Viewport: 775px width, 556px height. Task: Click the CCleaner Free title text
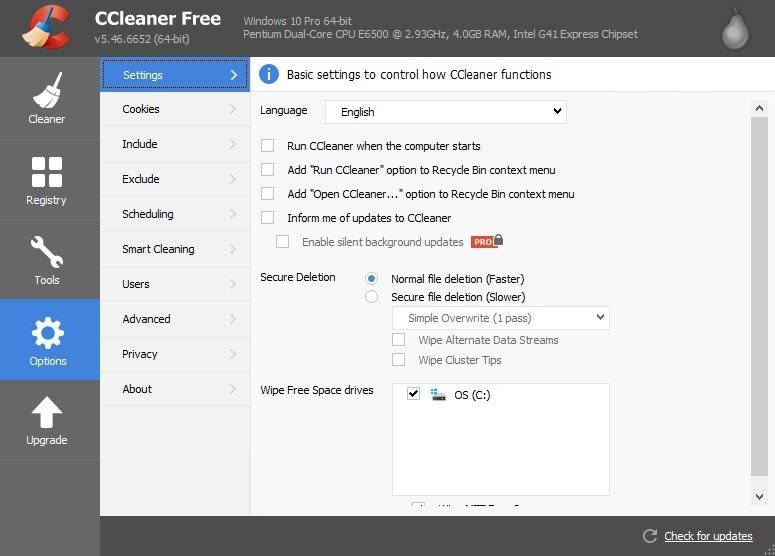(158, 19)
